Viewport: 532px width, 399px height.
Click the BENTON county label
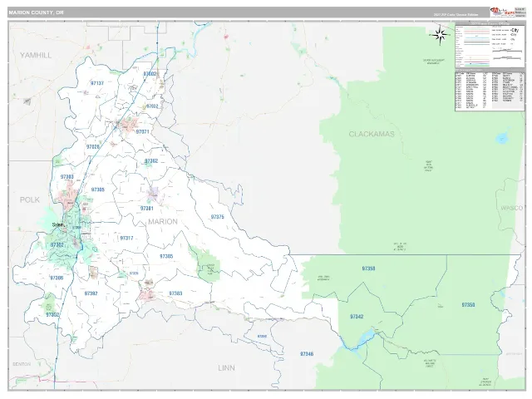point(22,364)
